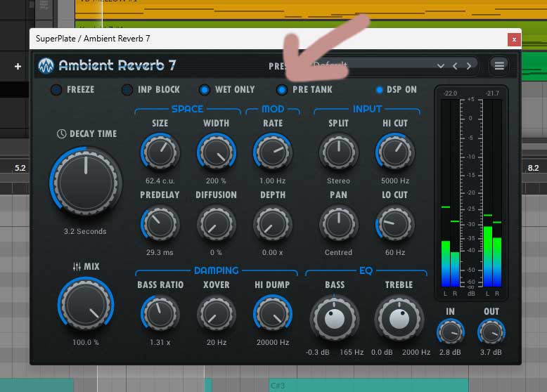
Task: Click the 3.7 dB output gain value
Action: tap(491, 352)
